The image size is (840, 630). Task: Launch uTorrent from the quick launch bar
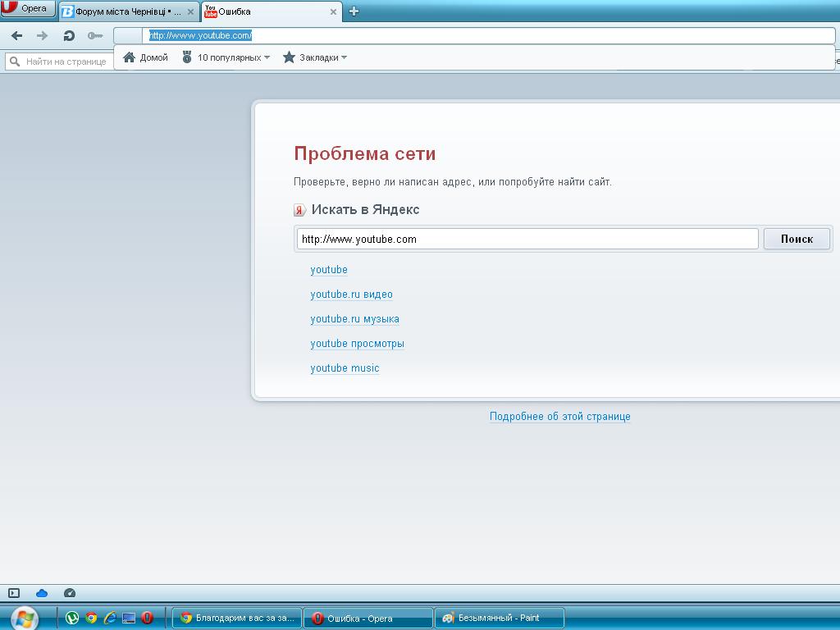[x=72, y=618]
